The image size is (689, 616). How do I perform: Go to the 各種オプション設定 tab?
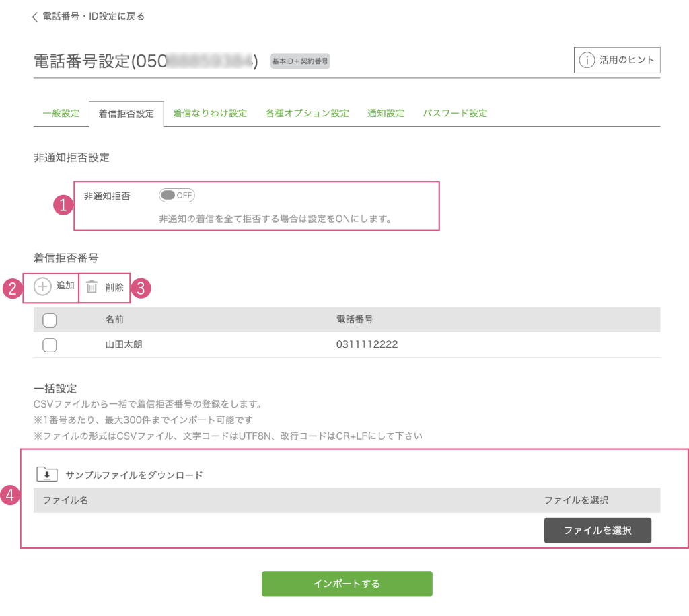[x=307, y=113]
